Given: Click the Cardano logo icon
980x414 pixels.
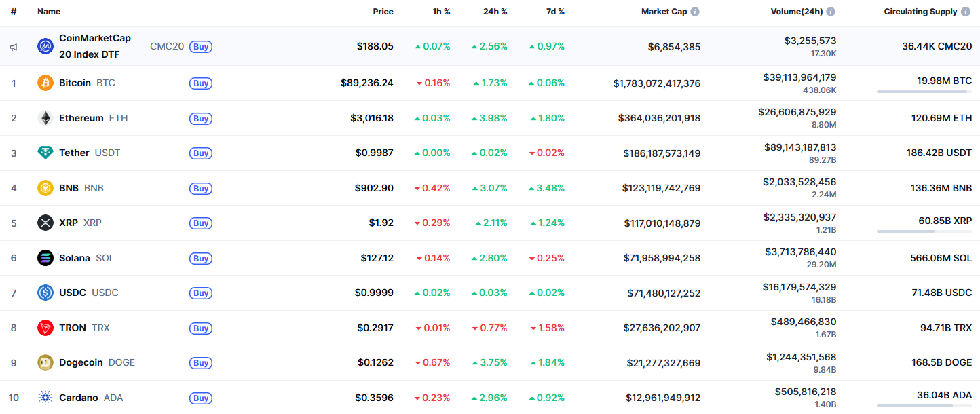Looking at the screenshot, I should pos(44,398).
